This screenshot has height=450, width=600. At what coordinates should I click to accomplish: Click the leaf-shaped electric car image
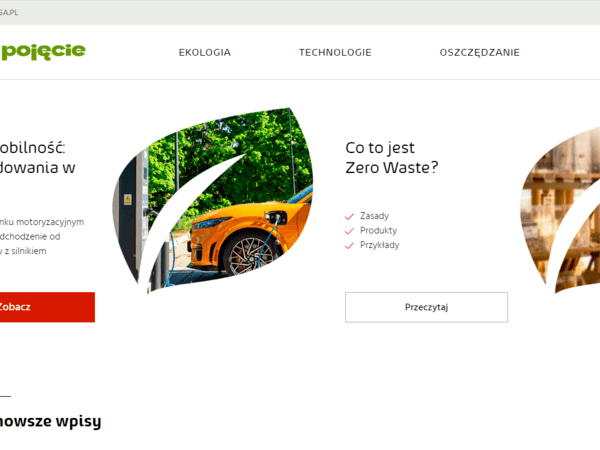pos(213,201)
